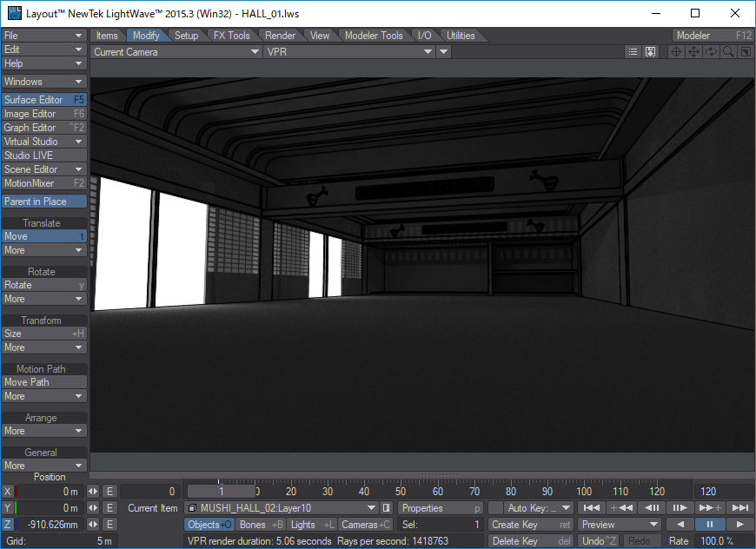Click the save VPR render icon
Screen dimensions: 756x549
pos(650,51)
